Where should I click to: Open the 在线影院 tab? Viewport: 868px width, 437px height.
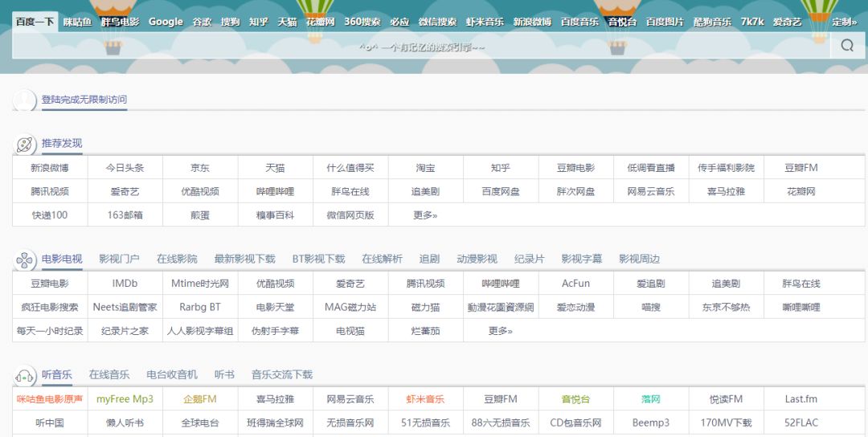click(177, 259)
